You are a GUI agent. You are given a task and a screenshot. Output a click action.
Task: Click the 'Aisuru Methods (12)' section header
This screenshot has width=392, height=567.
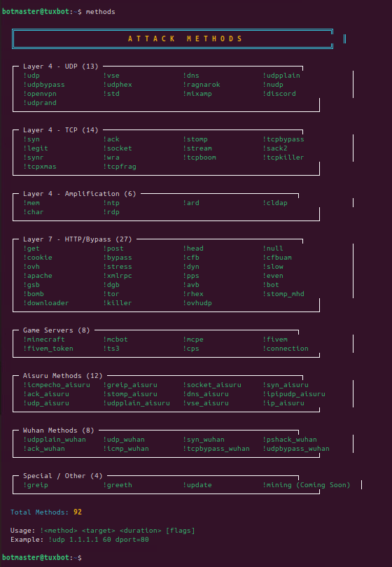click(63, 376)
